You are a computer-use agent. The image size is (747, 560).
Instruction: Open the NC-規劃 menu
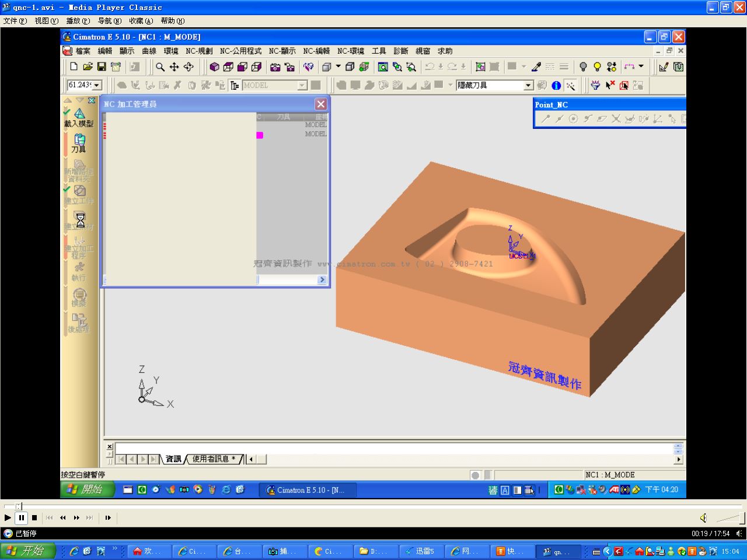pyautogui.click(x=199, y=51)
